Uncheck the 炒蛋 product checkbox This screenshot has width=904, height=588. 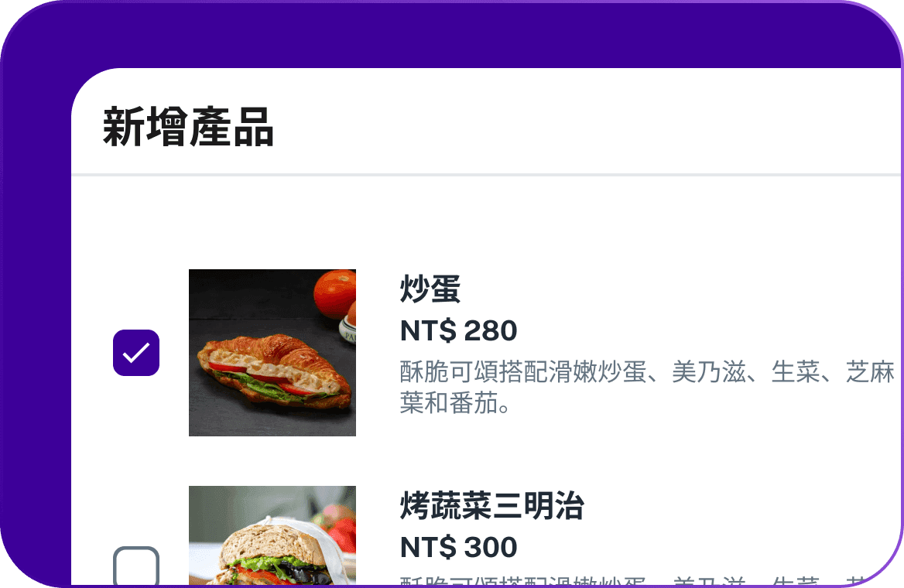click(x=136, y=353)
